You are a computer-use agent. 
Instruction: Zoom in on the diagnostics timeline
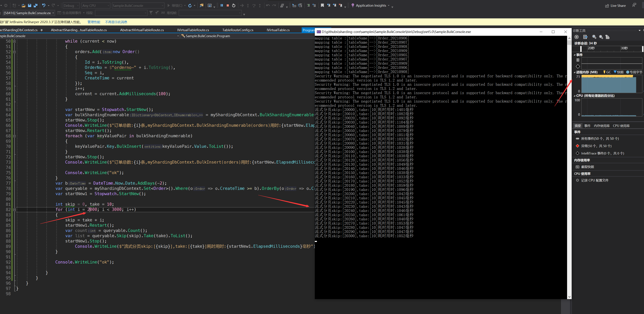coord(594,37)
